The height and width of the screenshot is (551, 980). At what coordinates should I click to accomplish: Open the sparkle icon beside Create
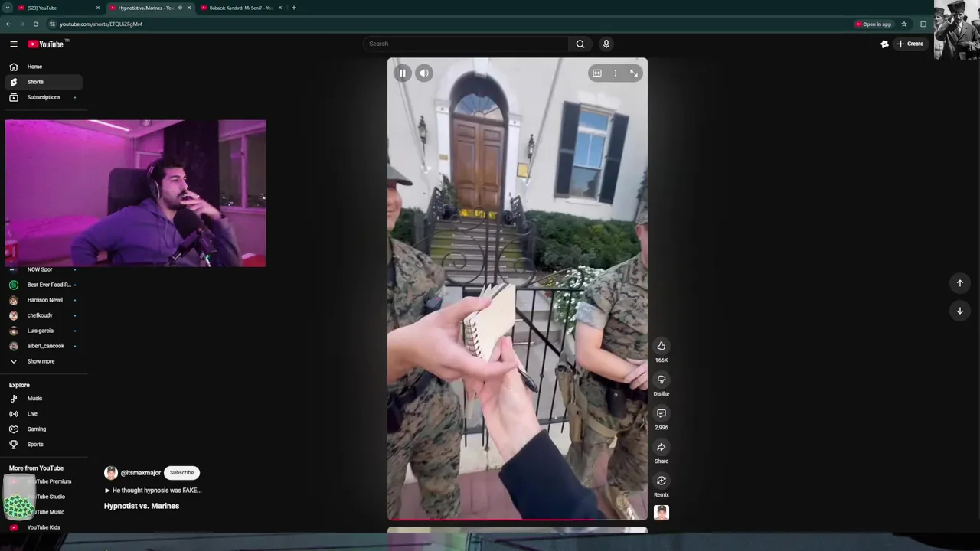point(884,44)
